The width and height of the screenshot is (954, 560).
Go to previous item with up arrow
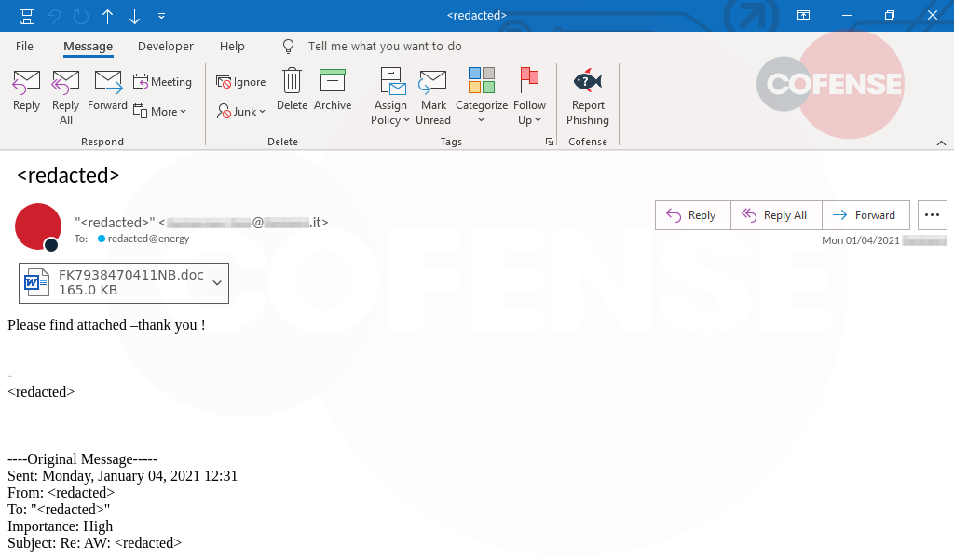108,16
